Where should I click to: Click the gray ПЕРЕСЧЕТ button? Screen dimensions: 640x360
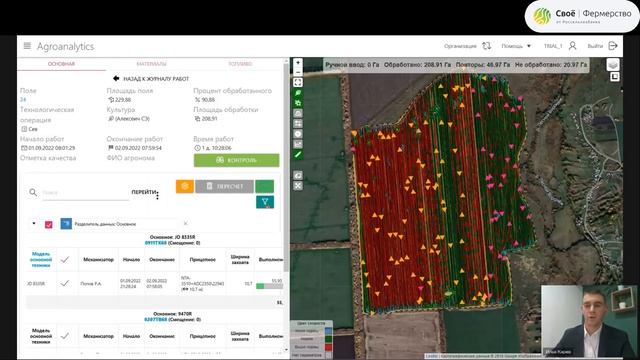[224, 186]
